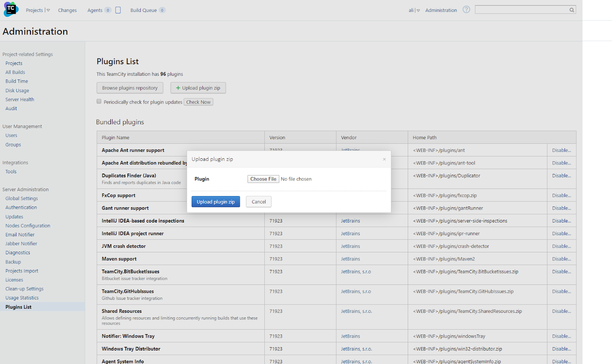Image resolution: width=612 pixels, height=364 pixels.
Task: Close the Upload plugin zip dialog
Action: (x=384, y=159)
